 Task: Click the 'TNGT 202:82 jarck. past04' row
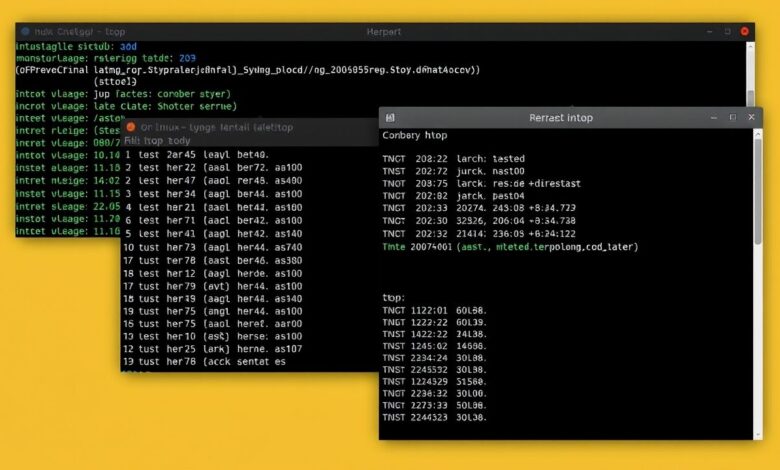click(454, 196)
